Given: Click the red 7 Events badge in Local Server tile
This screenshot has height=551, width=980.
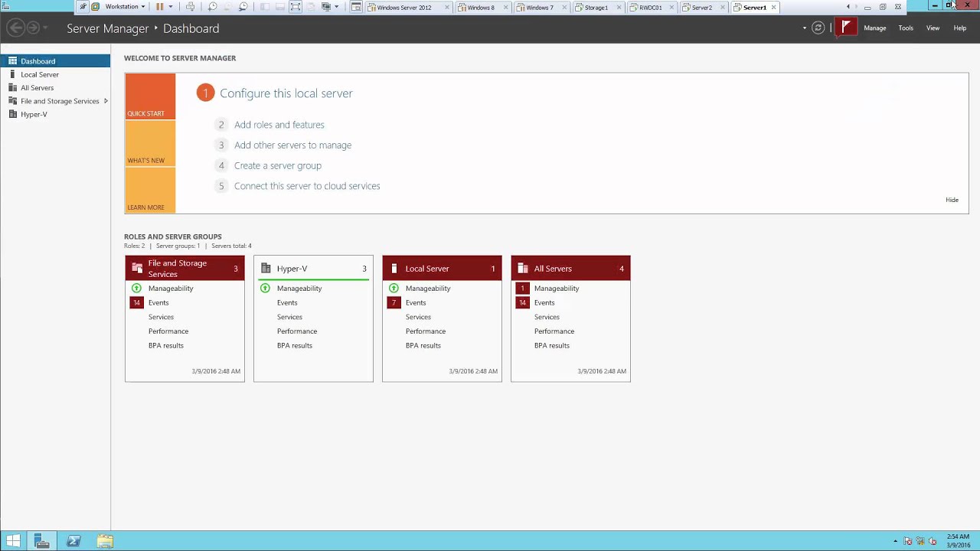Looking at the screenshot, I should pyautogui.click(x=394, y=303).
